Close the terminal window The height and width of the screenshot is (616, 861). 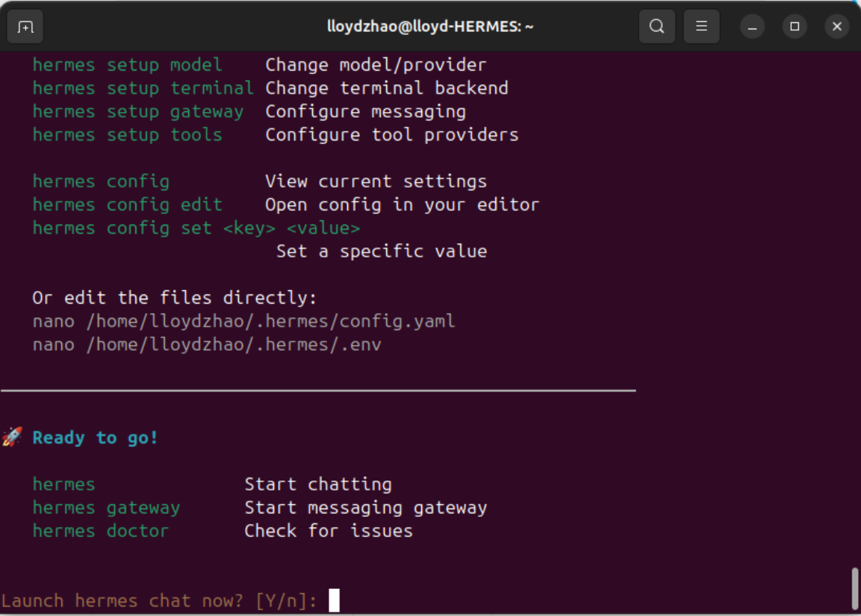point(837,27)
